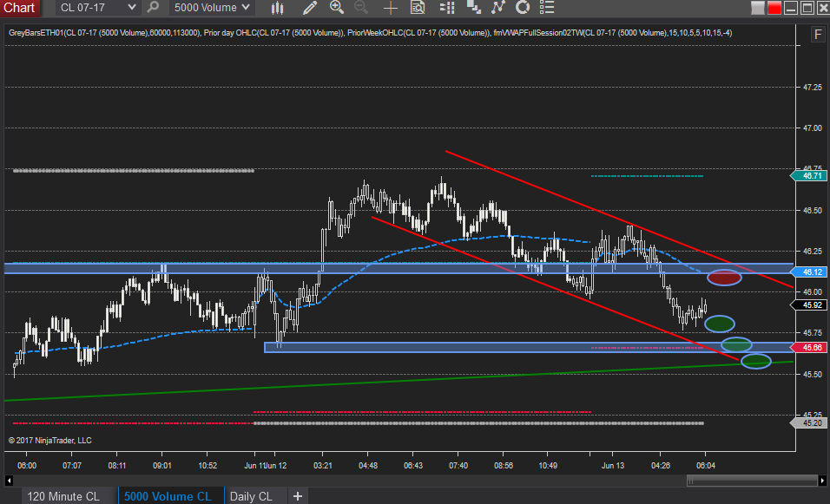The width and height of the screenshot is (830, 504).
Task: Click the zoom out magnifier icon
Action: 361,8
